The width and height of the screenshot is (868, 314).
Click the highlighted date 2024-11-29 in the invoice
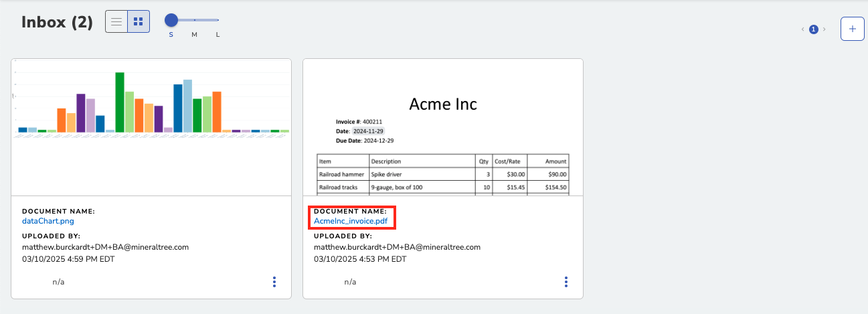click(x=369, y=131)
